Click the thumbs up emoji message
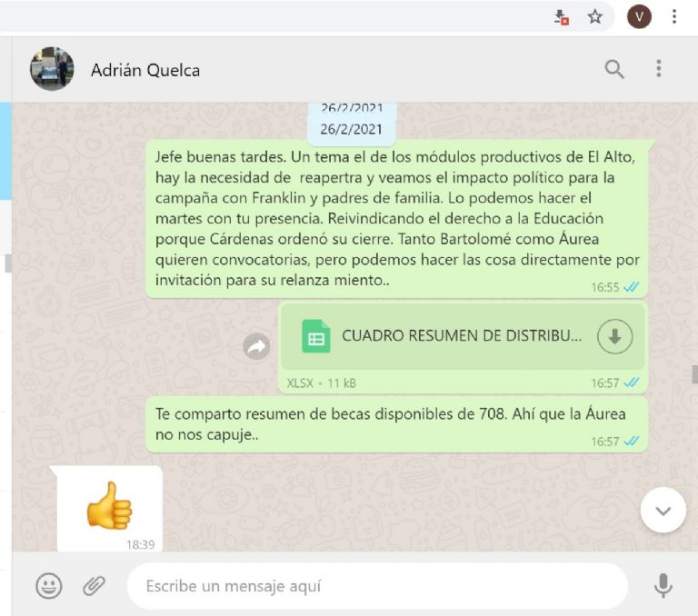Screen dimensions: 698x616 coord(109,508)
